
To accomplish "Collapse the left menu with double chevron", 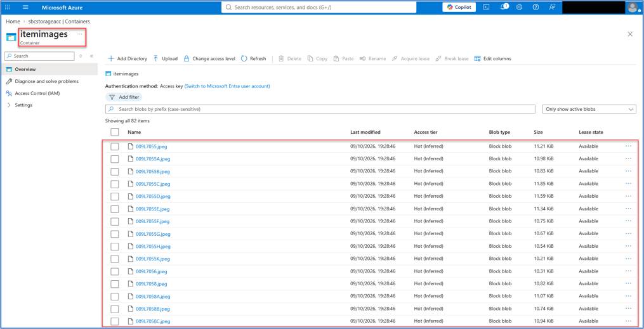I will point(91,56).
